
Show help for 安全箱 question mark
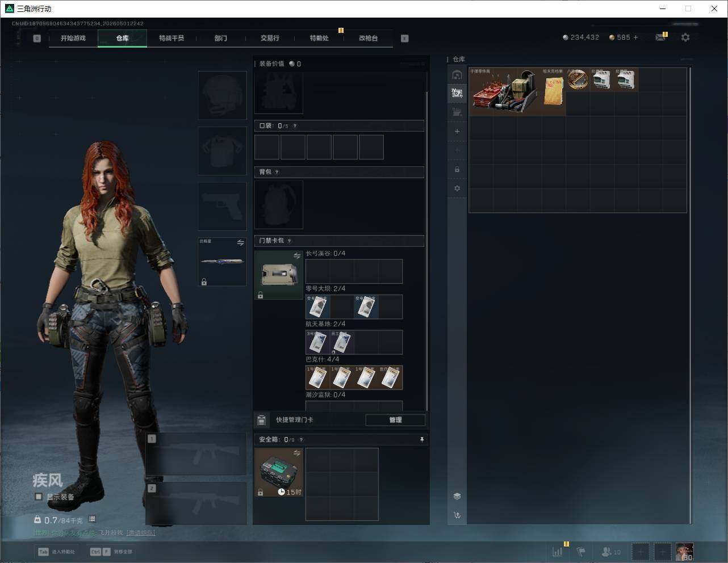click(x=301, y=439)
